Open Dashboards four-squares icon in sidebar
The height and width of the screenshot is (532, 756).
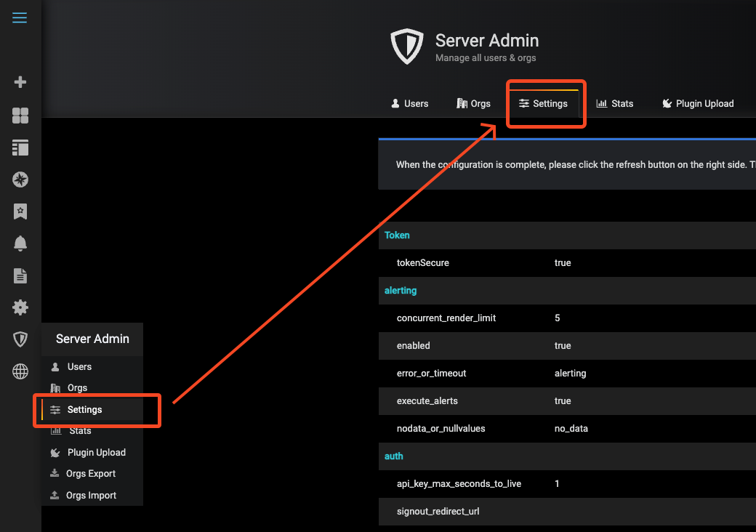pos(20,116)
